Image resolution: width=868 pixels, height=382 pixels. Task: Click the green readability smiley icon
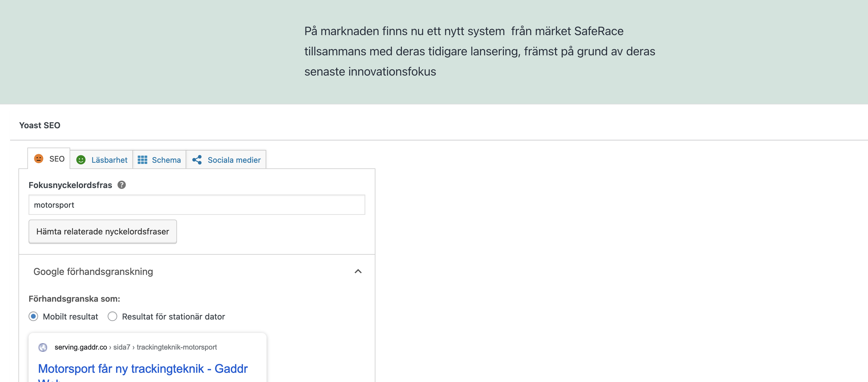[x=81, y=160]
